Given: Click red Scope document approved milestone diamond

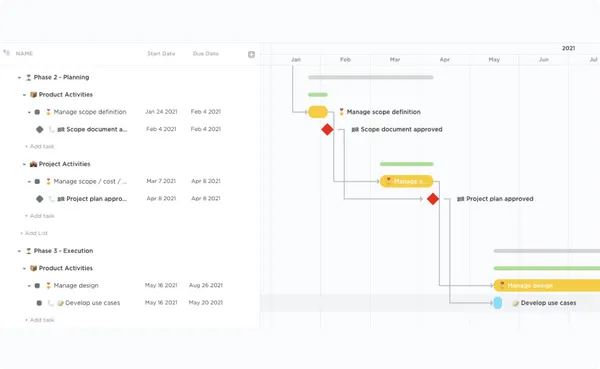Looking at the screenshot, I should coord(327,129).
